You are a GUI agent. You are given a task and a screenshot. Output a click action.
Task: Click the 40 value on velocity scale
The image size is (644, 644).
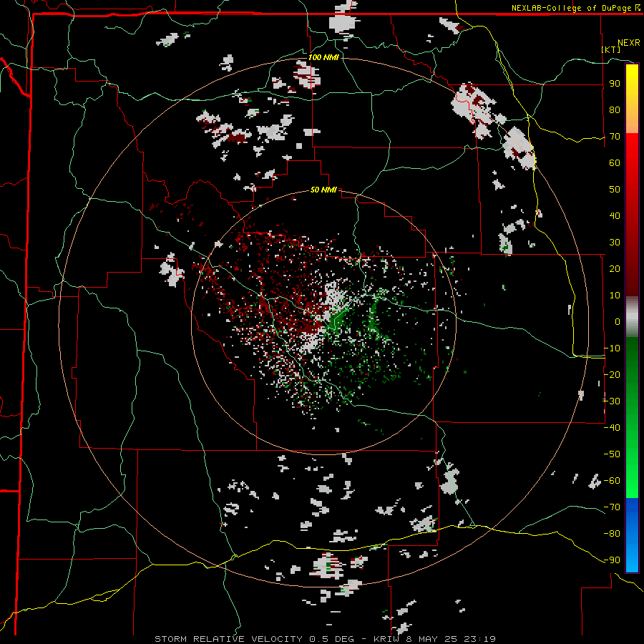point(615,215)
